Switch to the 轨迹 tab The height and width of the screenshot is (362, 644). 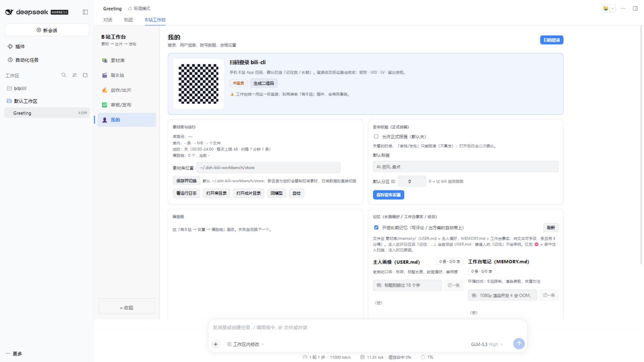(x=128, y=20)
